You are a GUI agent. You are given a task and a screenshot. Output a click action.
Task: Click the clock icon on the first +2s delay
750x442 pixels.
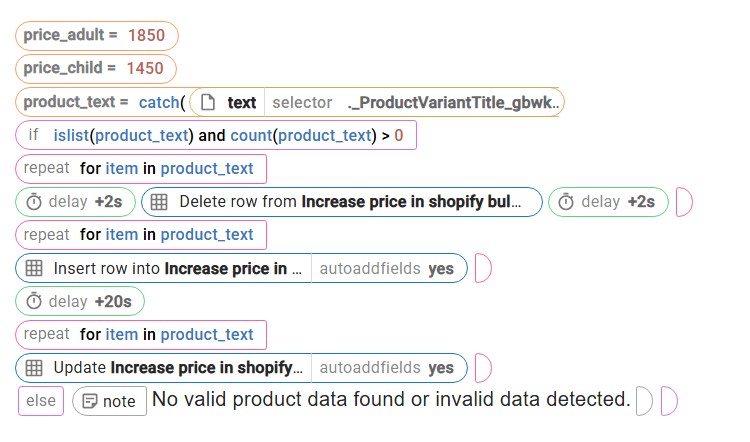(x=34, y=202)
